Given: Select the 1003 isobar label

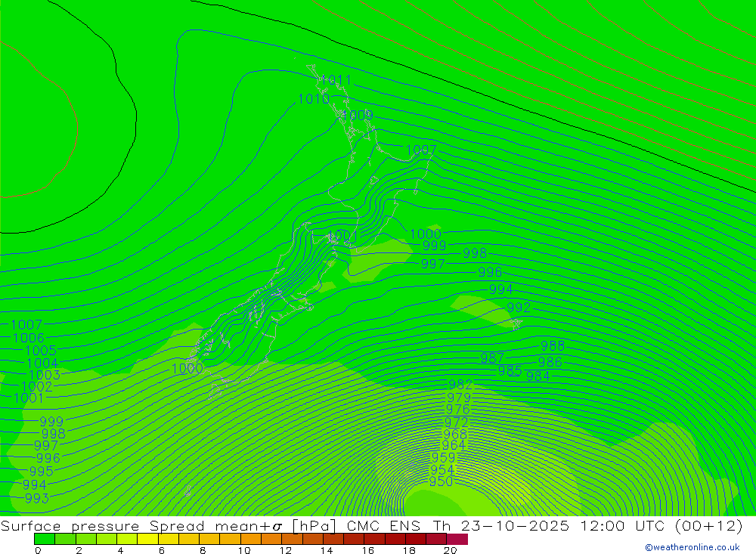Looking at the screenshot, I should coord(45,375).
